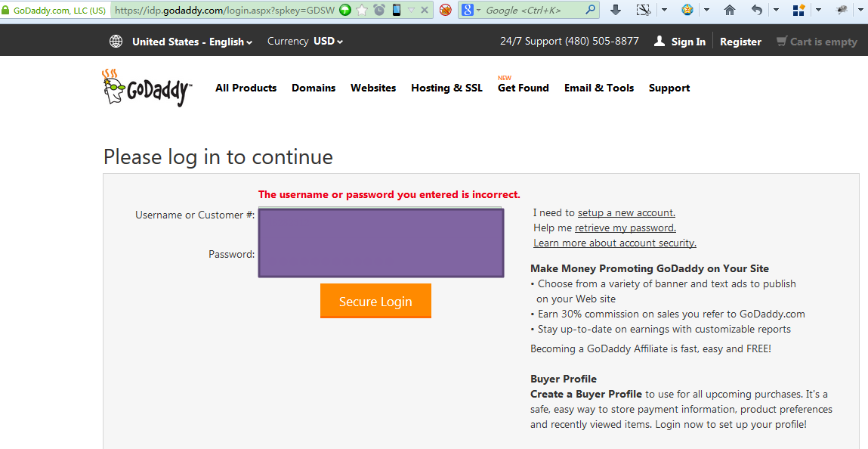Click the Sign In link
Screen dimensions: 868x449
(x=688, y=42)
